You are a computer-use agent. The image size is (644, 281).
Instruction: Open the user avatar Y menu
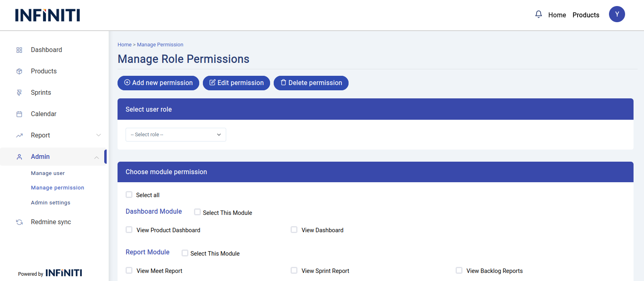coord(617,14)
